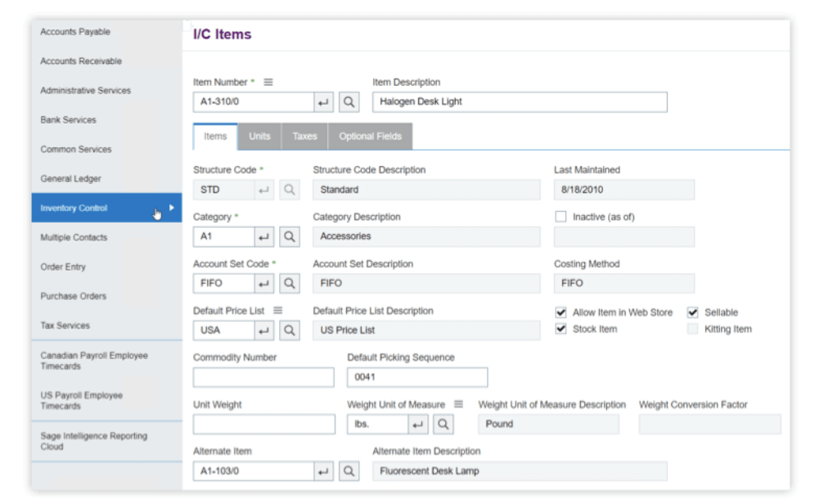
Task: Open the Item Number hamburger menu
Action: (x=268, y=82)
